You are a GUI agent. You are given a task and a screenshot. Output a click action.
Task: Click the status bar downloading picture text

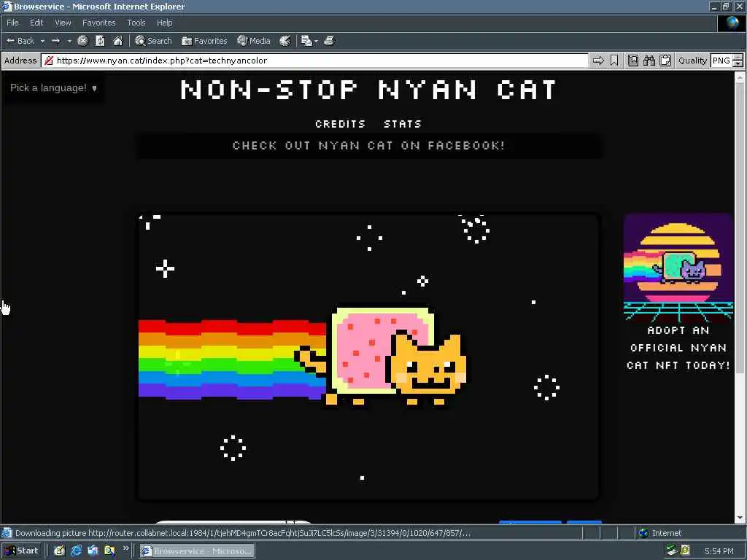coord(242,533)
